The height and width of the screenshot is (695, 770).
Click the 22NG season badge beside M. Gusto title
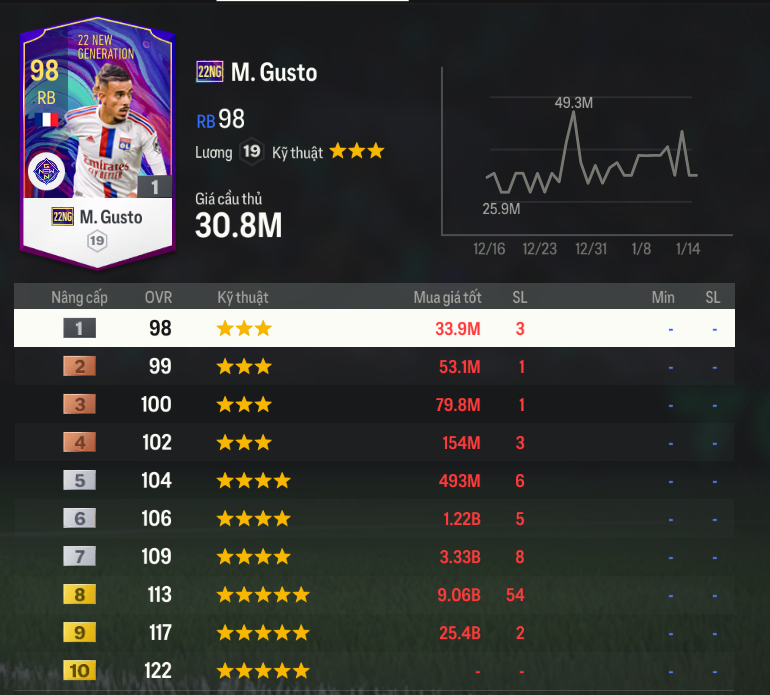click(x=210, y=72)
